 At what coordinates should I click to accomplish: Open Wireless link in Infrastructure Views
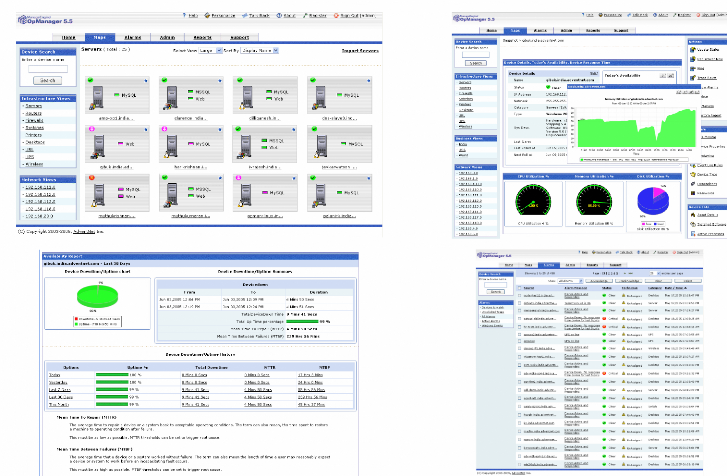coord(36,165)
